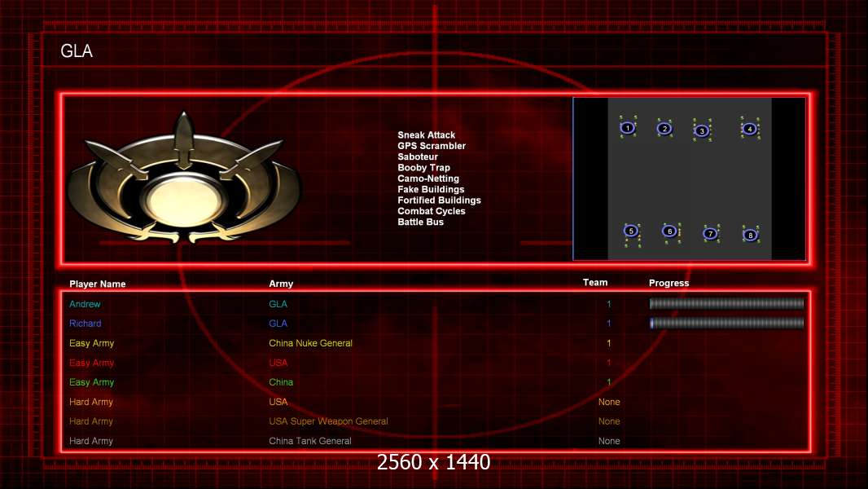Click the Saboteur ability text
The height and width of the screenshot is (489, 868).
pyautogui.click(x=418, y=156)
